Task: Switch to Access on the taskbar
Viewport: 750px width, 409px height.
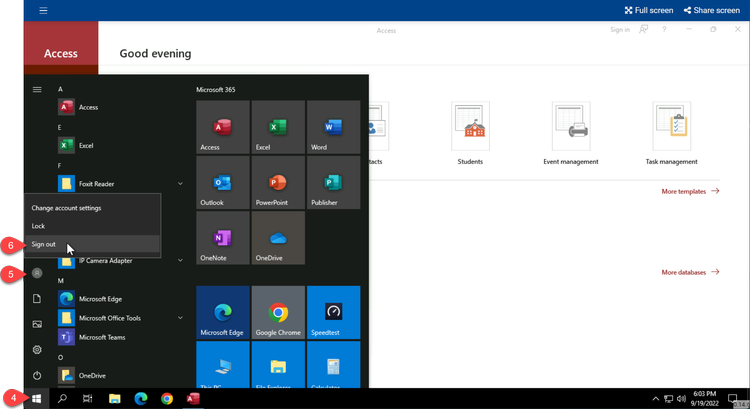Action: (x=193, y=398)
